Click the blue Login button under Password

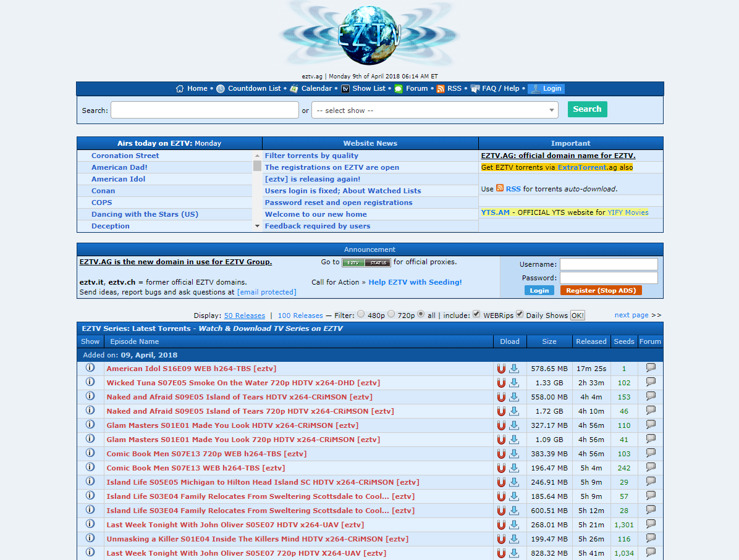539,291
